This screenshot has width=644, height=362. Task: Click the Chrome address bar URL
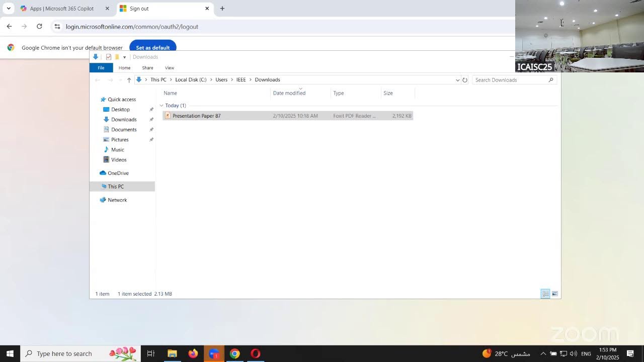132,27
